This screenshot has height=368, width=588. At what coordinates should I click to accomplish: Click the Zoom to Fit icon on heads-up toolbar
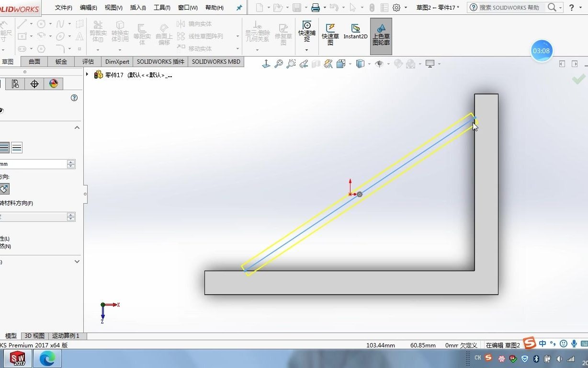coord(278,63)
